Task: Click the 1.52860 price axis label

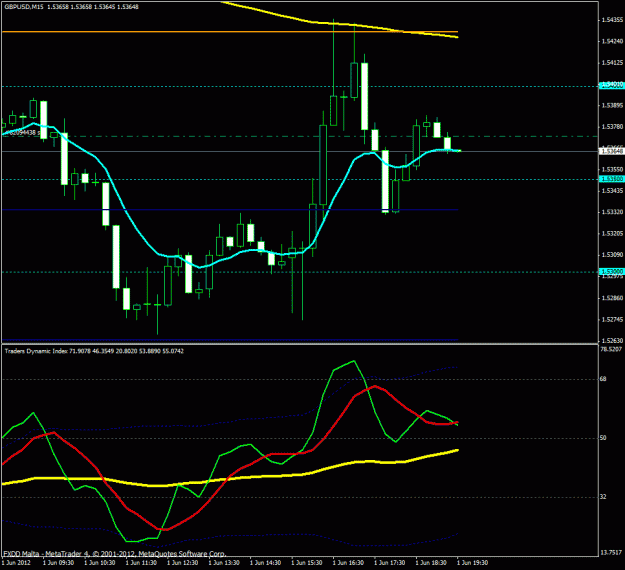Action: (613, 298)
